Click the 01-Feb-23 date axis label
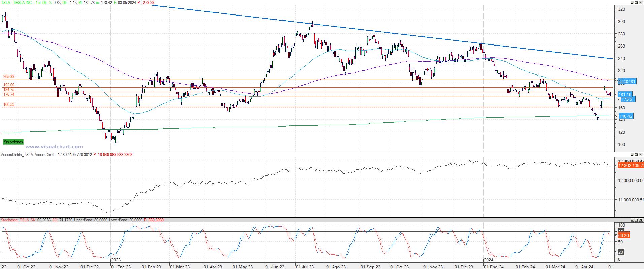 151,266
